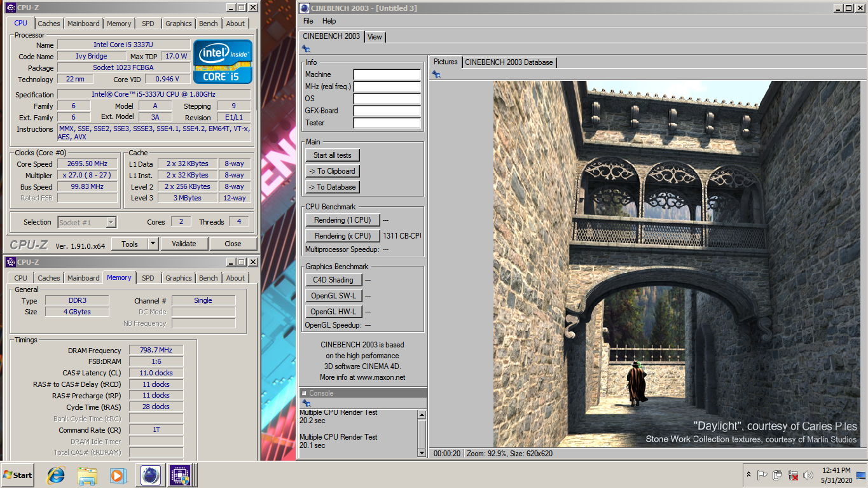
Task: Click DRAM Frequency value 798.7 MHz
Action: click(156, 350)
